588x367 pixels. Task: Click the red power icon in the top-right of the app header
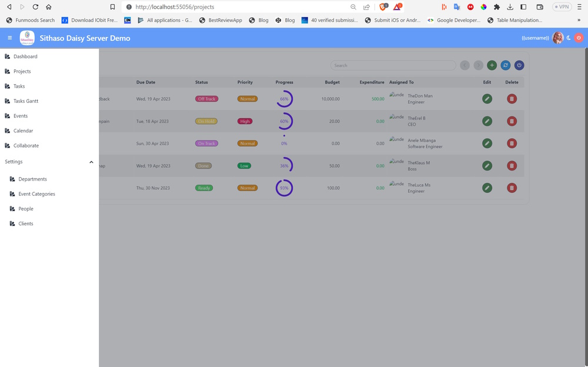pyautogui.click(x=579, y=38)
